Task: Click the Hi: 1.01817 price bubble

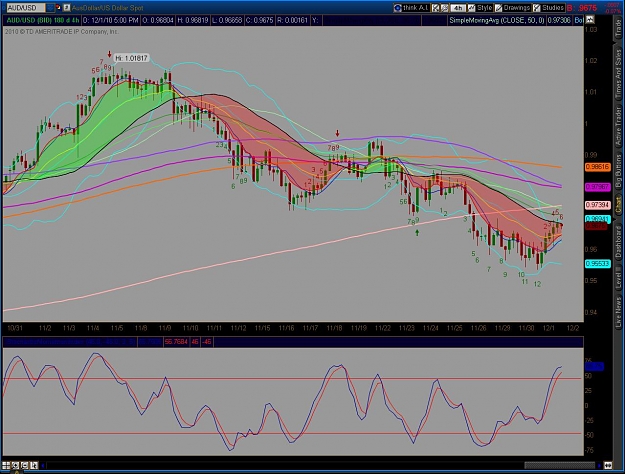Action: tap(131, 58)
